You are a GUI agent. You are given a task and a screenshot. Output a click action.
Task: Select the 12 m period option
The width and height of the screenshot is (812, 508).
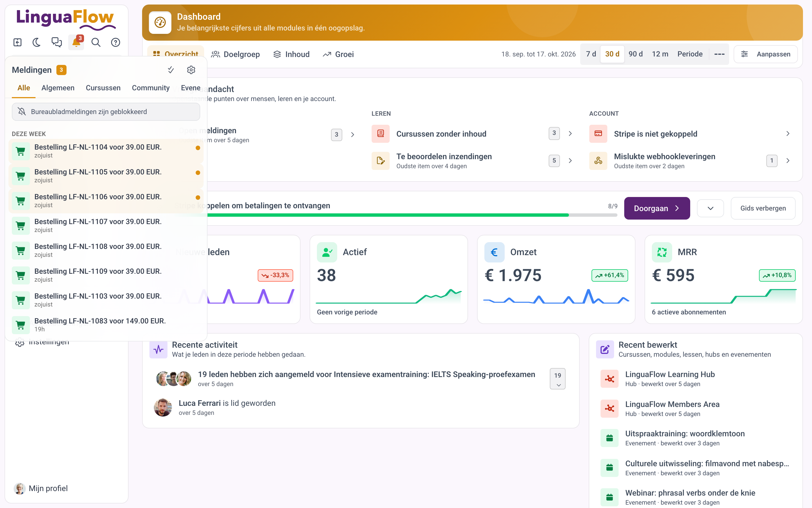660,54
